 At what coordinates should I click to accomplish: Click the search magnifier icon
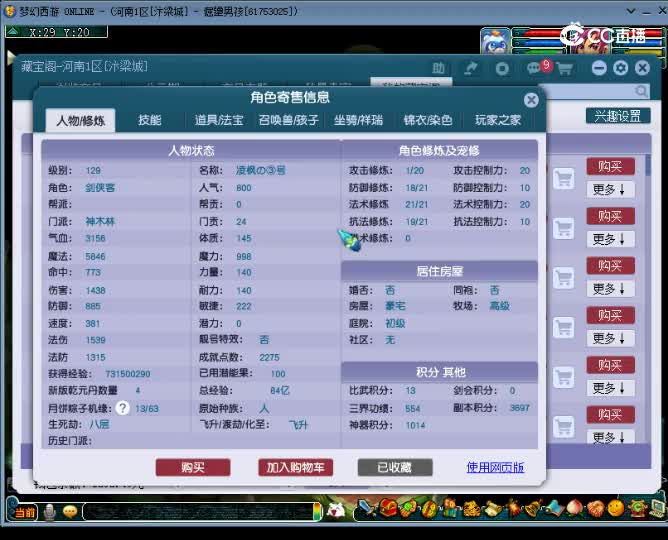(641, 91)
